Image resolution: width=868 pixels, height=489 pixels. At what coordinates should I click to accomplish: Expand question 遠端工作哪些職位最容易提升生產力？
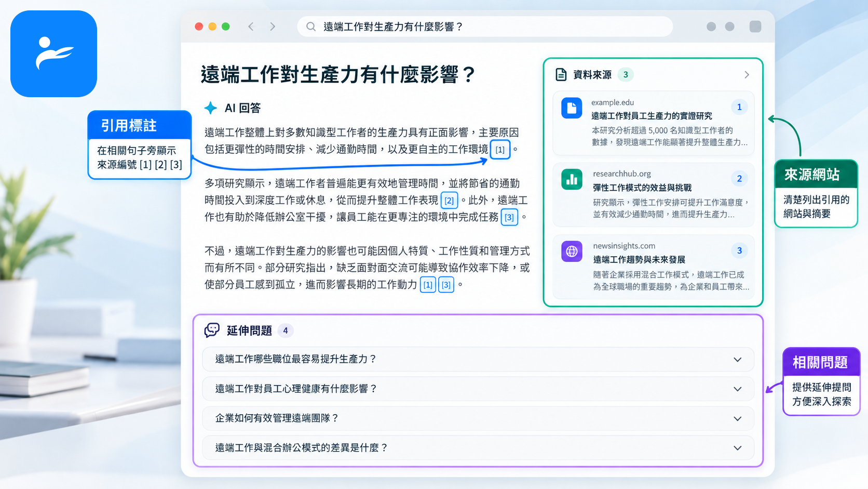click(478, 359)
